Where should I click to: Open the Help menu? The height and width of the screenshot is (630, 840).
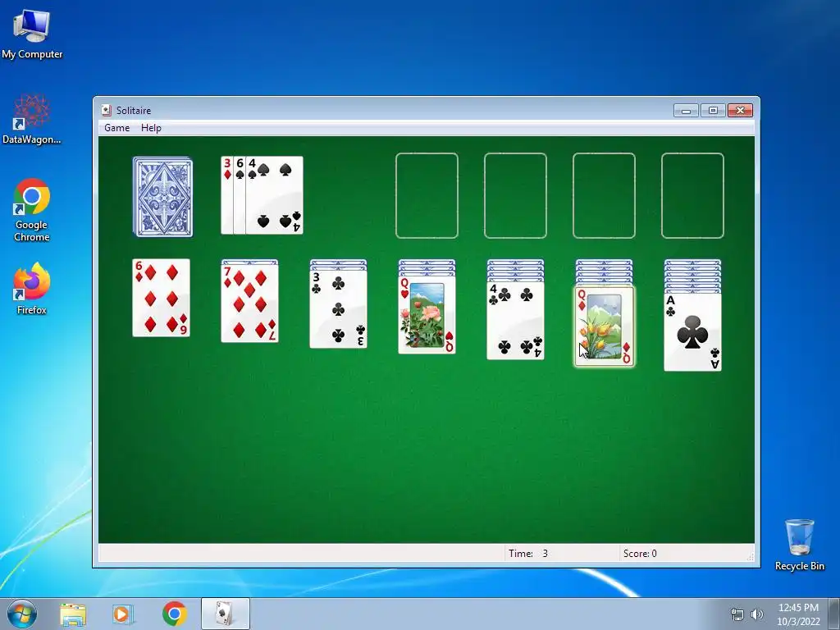[151, 127]
